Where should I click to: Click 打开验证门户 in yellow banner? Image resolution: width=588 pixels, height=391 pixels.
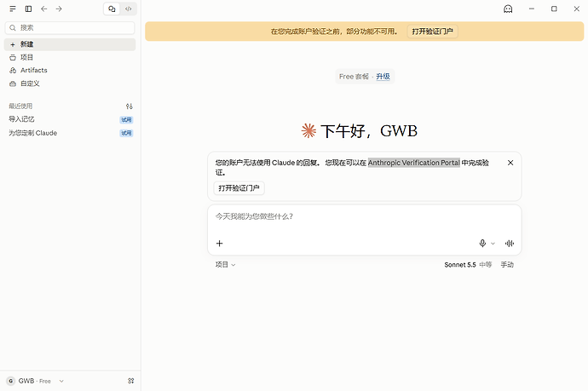pos(432,32)
